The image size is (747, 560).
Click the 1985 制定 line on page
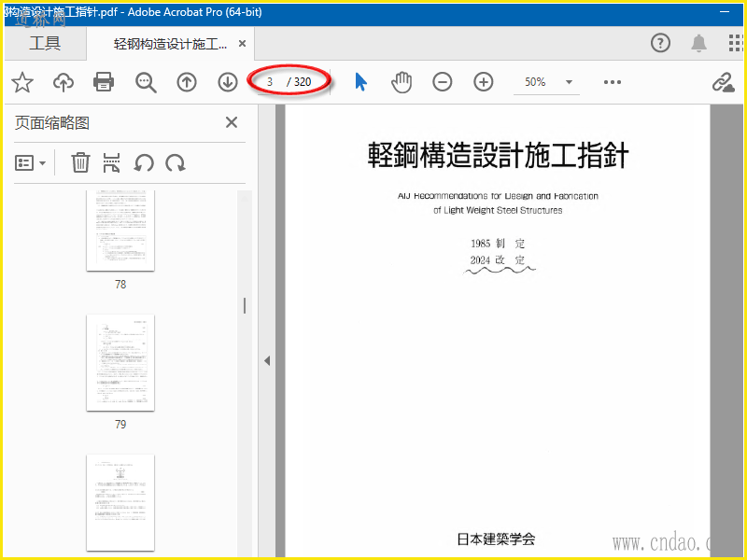coord(498,244)
